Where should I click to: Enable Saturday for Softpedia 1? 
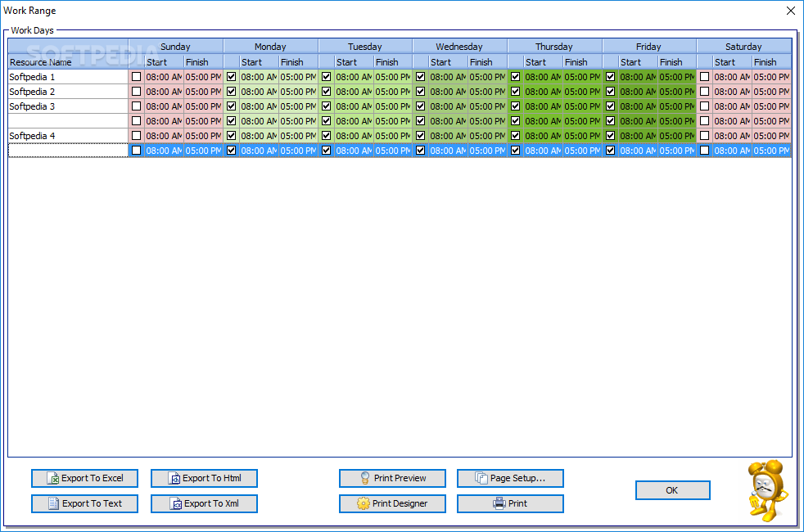pos(705,77)
